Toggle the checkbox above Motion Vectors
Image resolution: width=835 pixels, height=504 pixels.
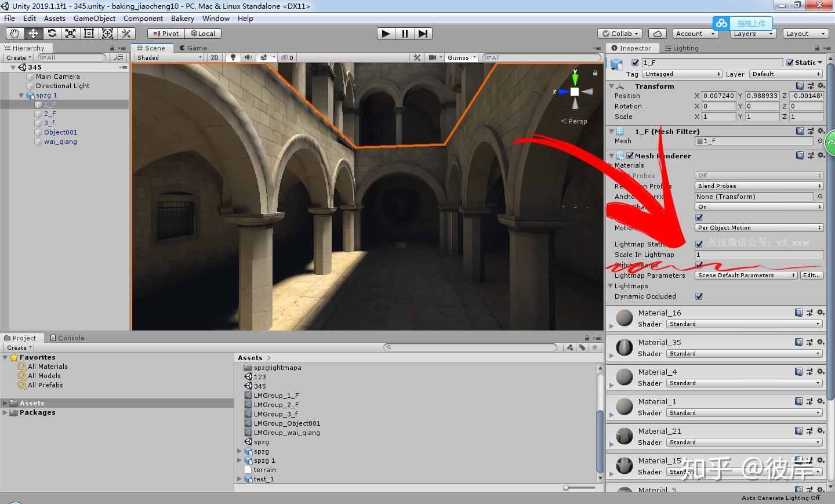coord(699,217)
